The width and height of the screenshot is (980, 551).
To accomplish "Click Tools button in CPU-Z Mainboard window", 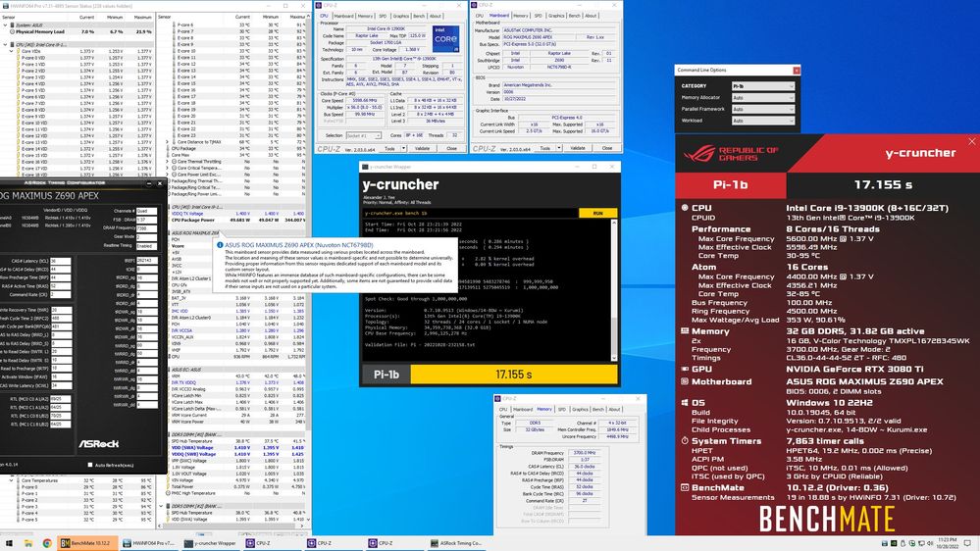I will [545, 148].
